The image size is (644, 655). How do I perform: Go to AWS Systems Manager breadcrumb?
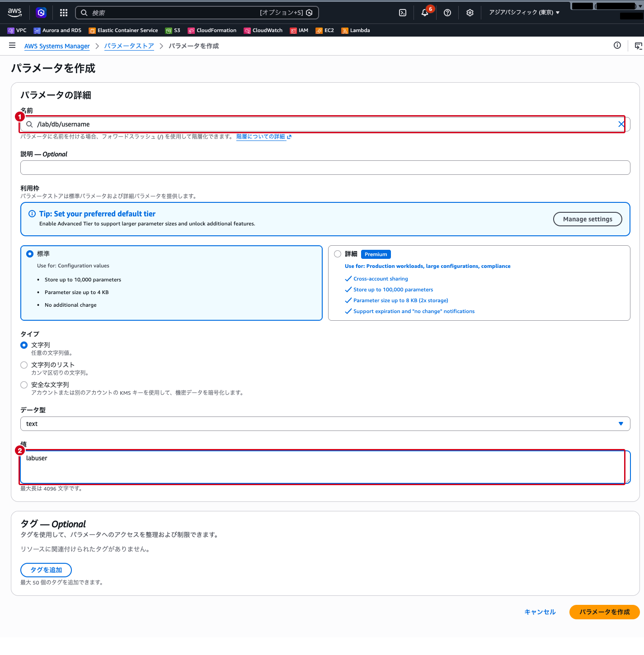[57, 46]
